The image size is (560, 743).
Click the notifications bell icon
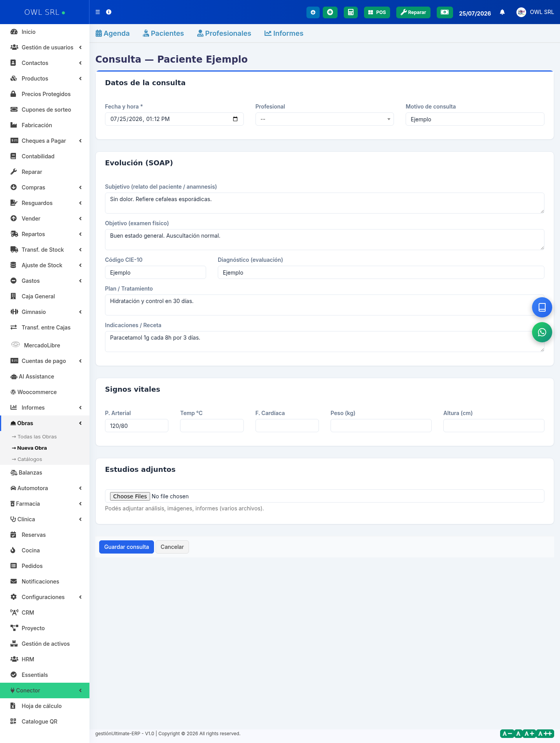[x=502, y=12]
